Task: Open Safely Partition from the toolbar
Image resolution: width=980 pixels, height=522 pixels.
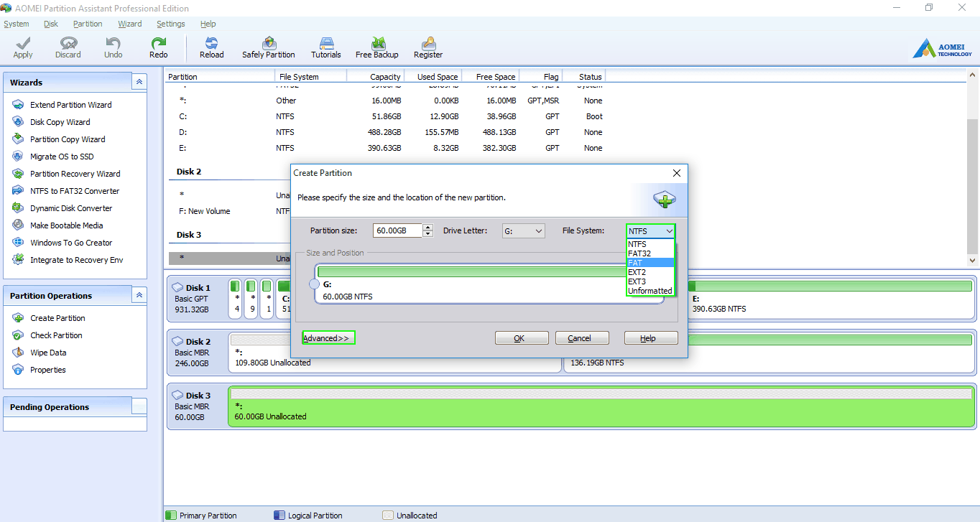Action: [x=269, y=48]
